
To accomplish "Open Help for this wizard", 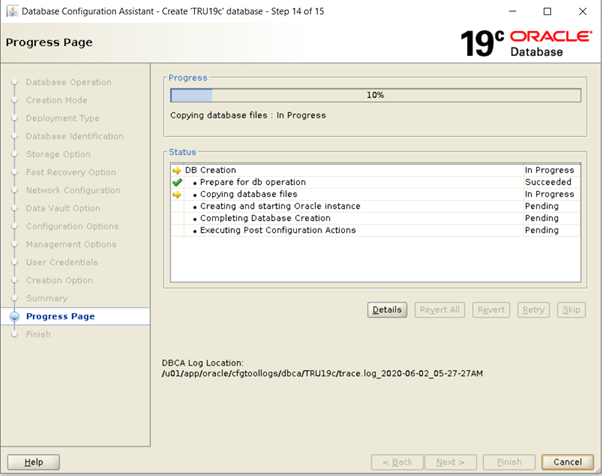I will [x=34, y=462].
